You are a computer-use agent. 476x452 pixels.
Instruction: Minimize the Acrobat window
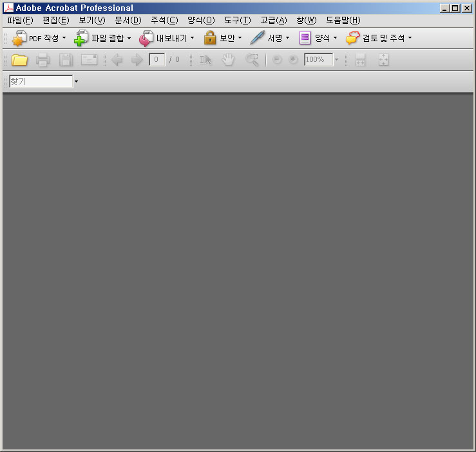[x=444, y=8]
